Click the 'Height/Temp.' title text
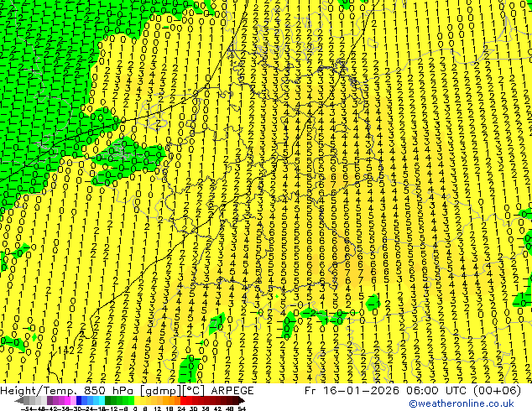532x411 pixels. tap(38, 391)
